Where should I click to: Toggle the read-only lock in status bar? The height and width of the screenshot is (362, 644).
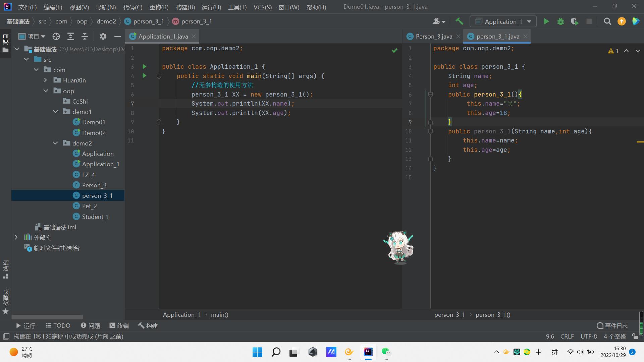(635, 336)
